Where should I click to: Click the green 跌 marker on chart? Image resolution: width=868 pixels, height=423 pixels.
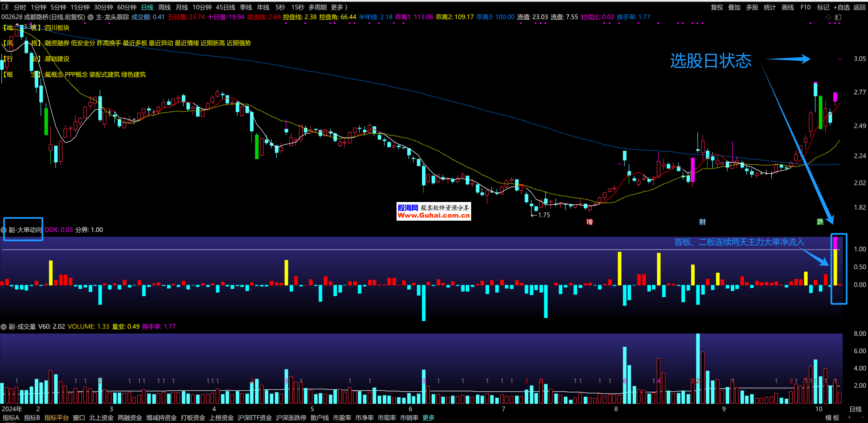pos(820,222)
